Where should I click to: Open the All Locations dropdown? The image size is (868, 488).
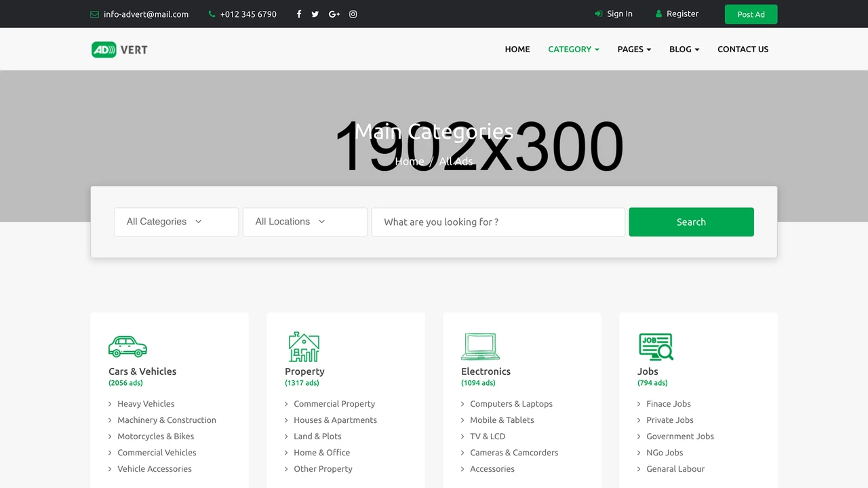pyautogui.click(x=305, y=222)
